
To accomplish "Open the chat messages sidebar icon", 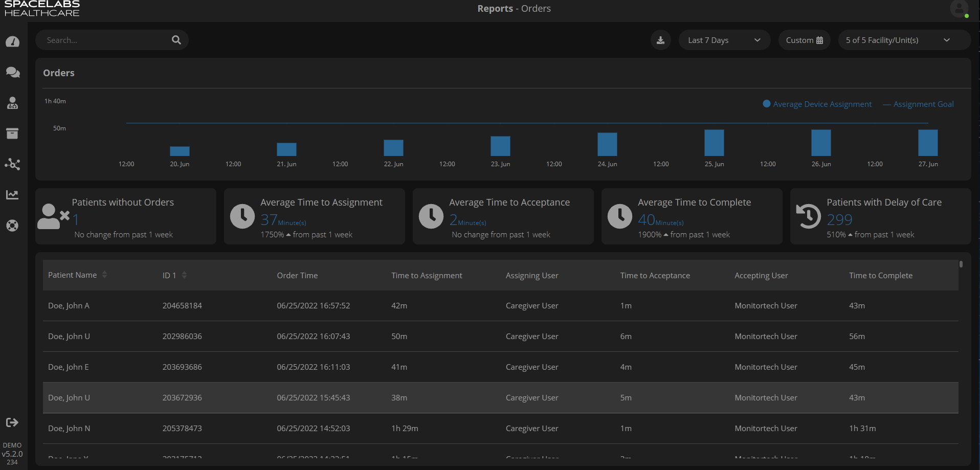I will (12, 73).
